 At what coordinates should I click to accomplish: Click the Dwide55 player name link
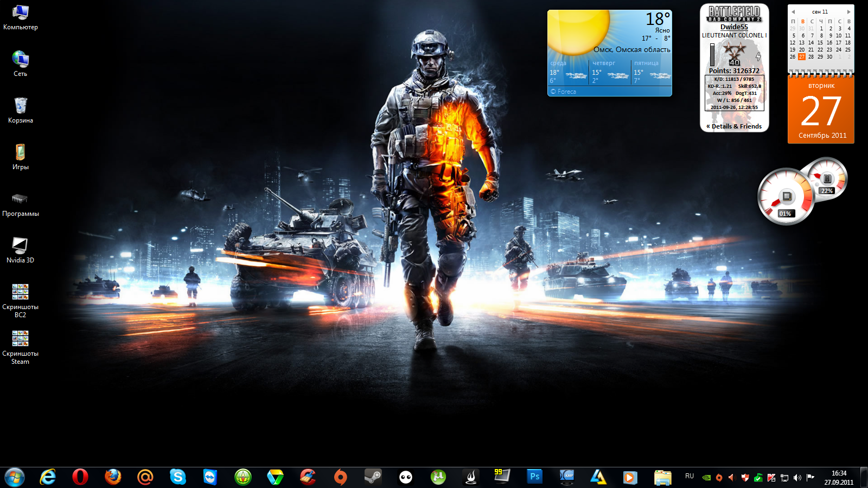click(734, 27)
